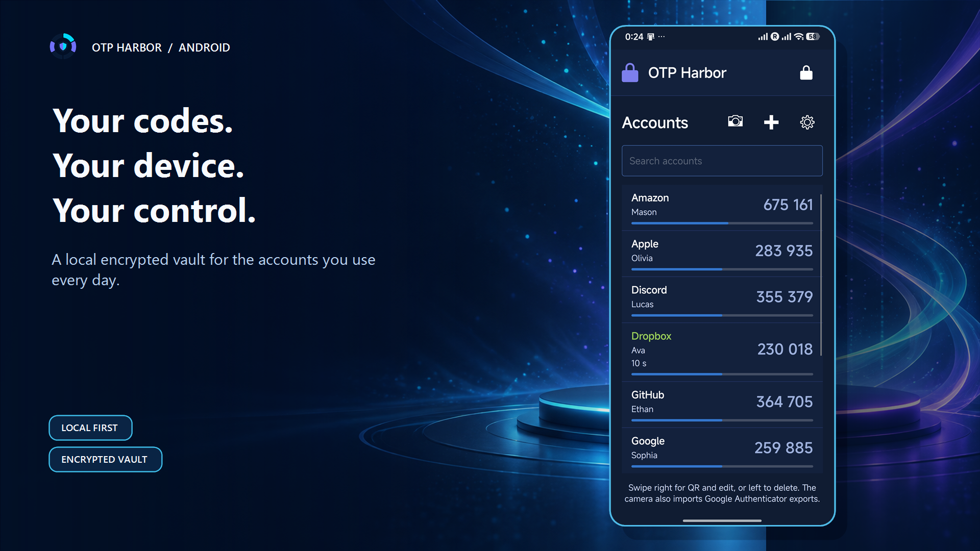This screenshot has height=551, width=980.
Task: Tap the bottom home gesture bar
Action: [722, 520]
